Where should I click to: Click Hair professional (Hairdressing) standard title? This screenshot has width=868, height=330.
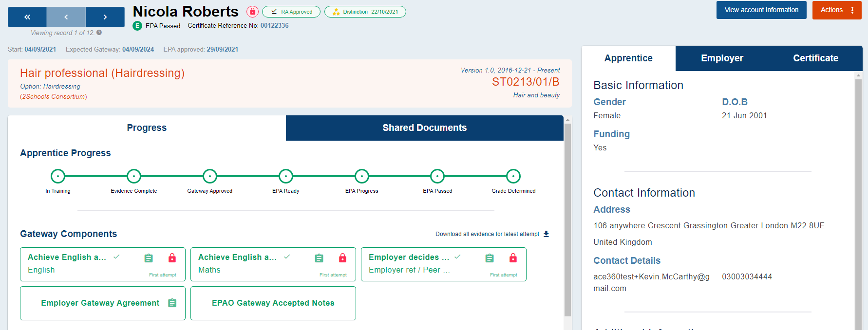coord(102,73)
